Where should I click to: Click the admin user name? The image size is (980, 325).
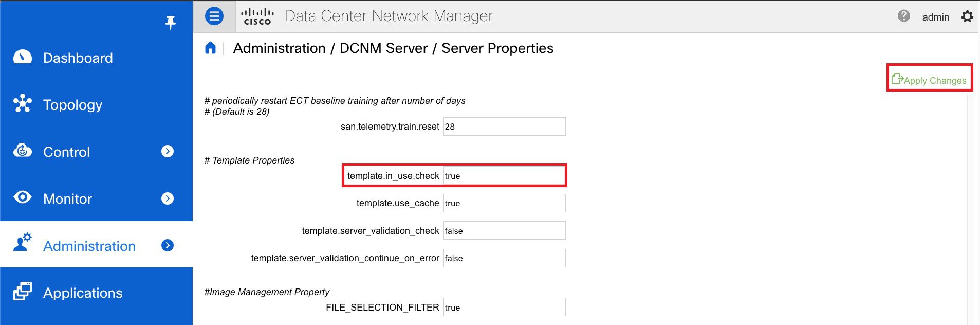coord(936,17)
